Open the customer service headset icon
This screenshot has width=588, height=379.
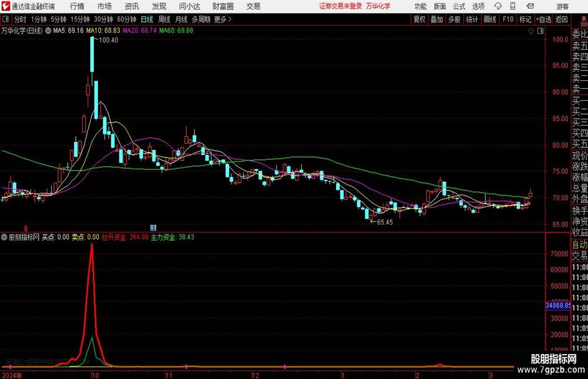click(x=498, y=6)
